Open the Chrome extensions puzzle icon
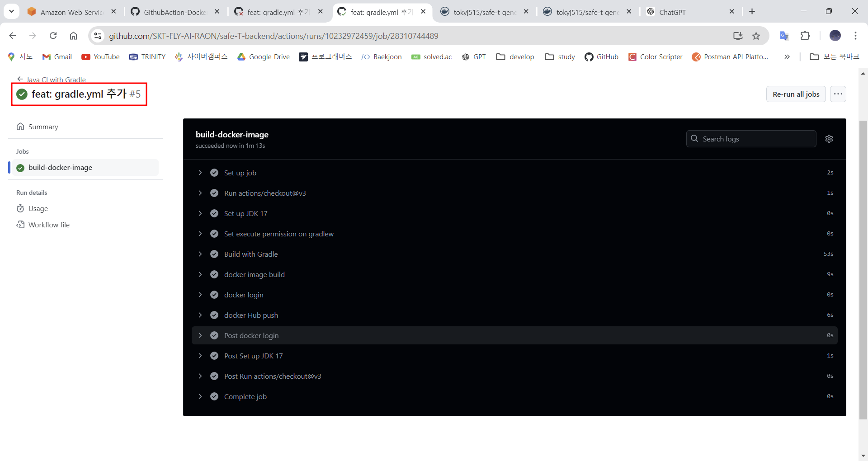 click(806, 36)
